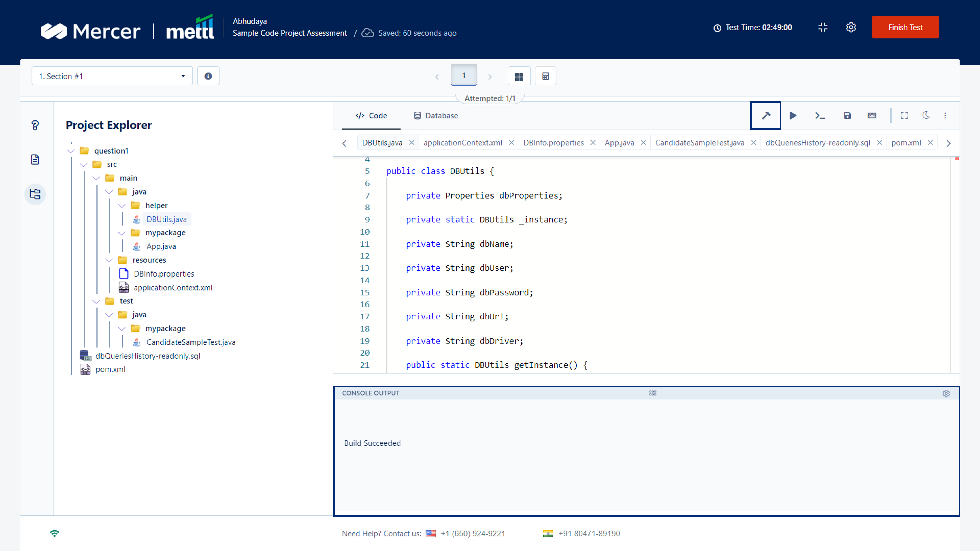Viewport: 980px width, 551px height.
Task: Switch to the Code tab
Action: [x=371, y=116]
